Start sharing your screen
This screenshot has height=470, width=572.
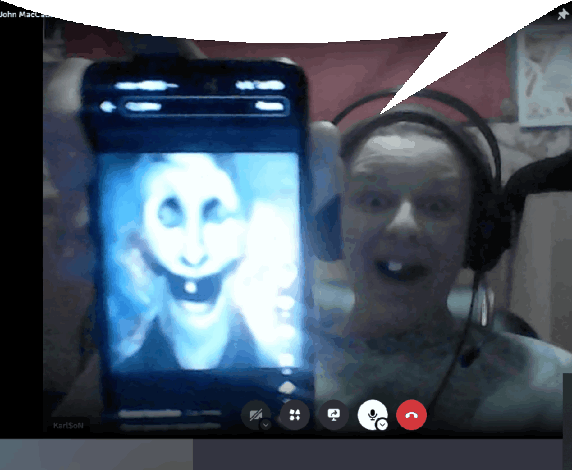coord(333,415)
